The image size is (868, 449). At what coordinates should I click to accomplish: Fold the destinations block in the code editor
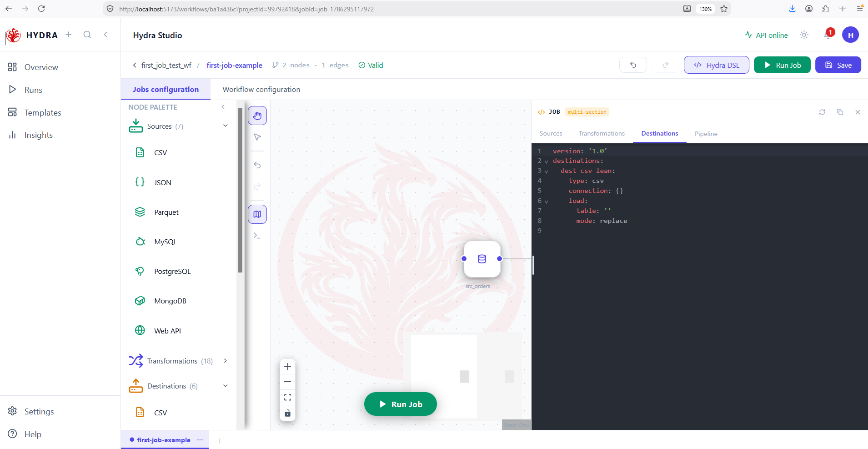[547, 161]
